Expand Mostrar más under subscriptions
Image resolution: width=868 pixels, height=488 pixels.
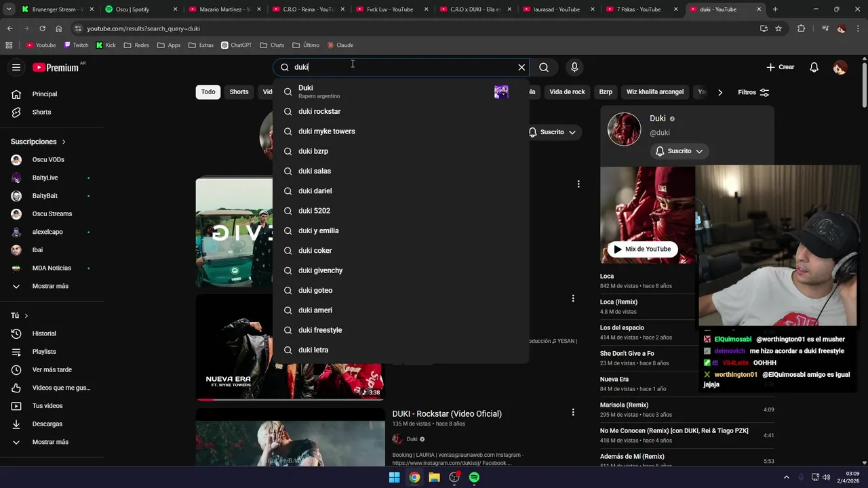click(52, 286)
